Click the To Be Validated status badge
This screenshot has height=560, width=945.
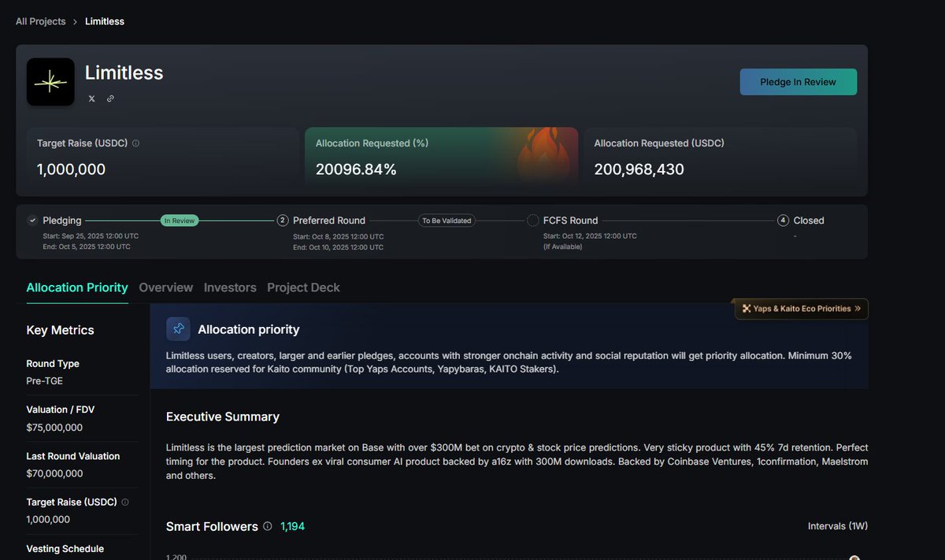(x=447, y=221)
